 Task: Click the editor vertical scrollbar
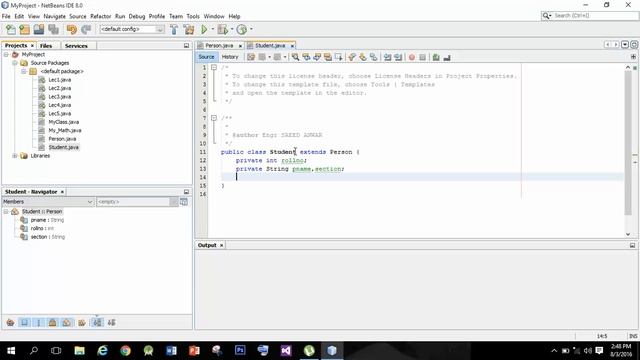tap(628, 143)
